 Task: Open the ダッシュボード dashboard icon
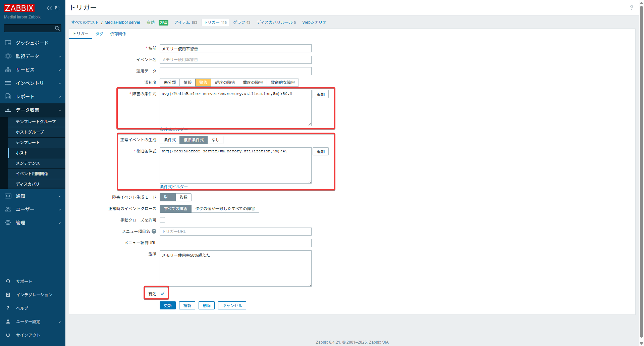(x=8, y=43)
